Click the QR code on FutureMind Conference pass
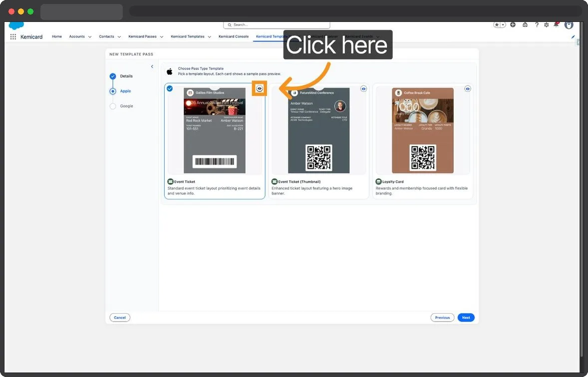The height and width of the screenshot is (377, 588). click(x=319, y=158)
